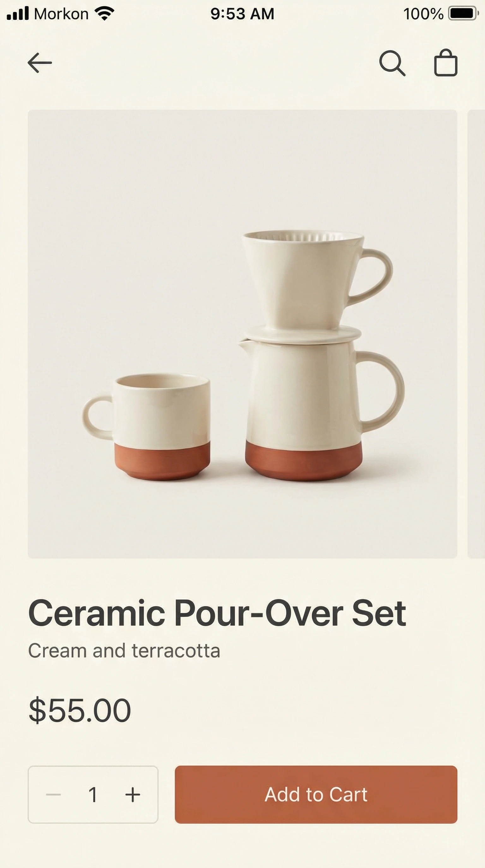The image size is (485, 868).
Task: Tap the main pour-over set product photo
Action: point(242,334)
